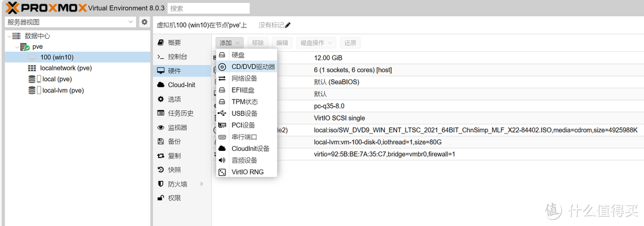The width and height of the screenshot is (644, 226).
Task: Select the VirtIO SCSI single row
Action: (x=428, y=118)
